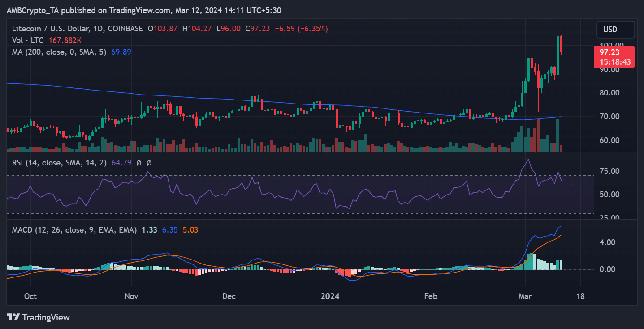Viewport: 644px width, 329px height.
Task: Click the Mar label on time axis
Action: [x=525, y=297]
